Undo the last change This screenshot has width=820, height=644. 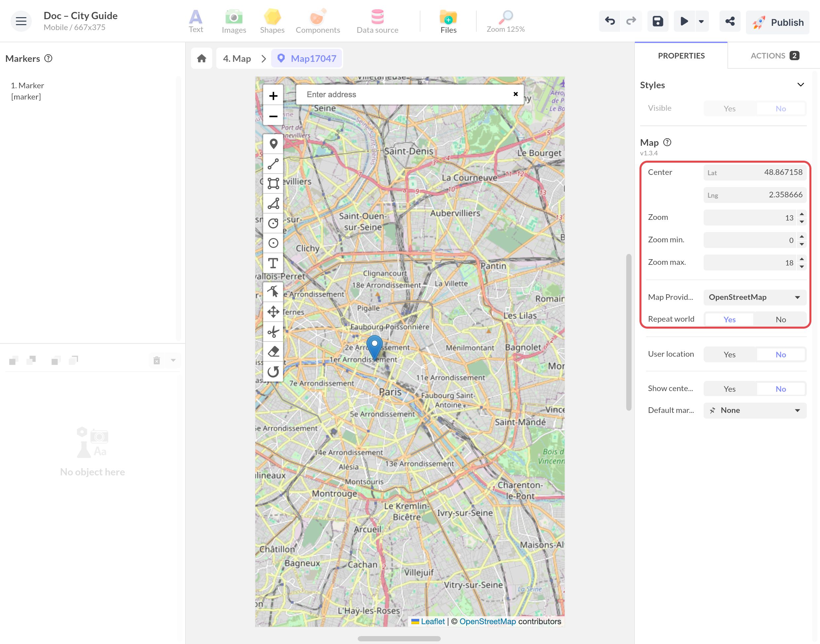tap(610, 21)
